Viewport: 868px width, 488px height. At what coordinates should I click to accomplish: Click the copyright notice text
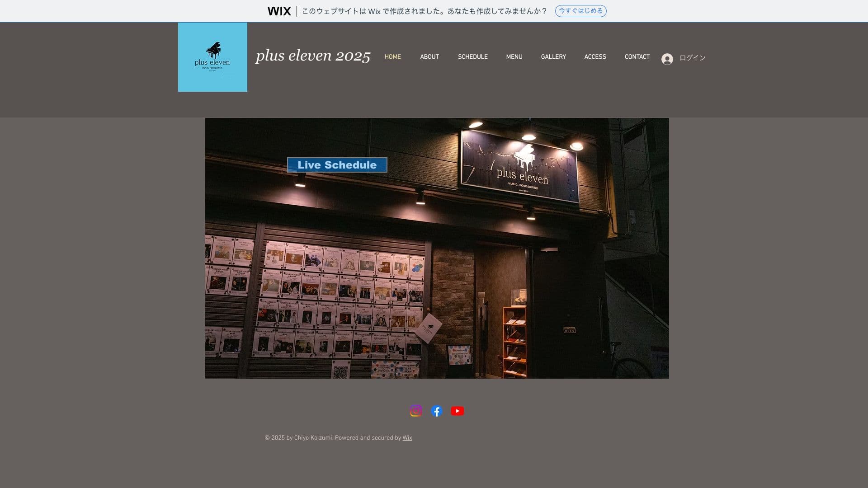tap(332, 437)
